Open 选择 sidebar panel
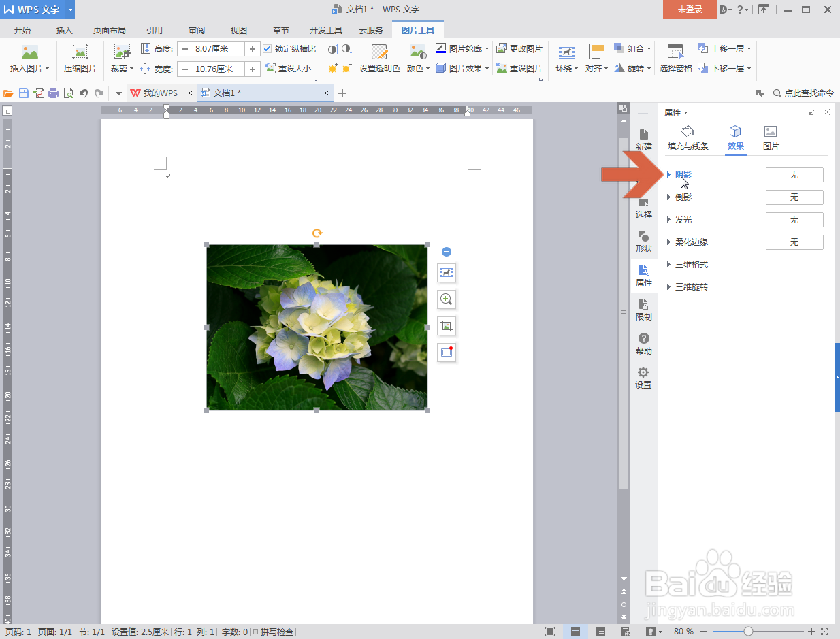This screenshot has height=639, width=840. coord(644,208)
